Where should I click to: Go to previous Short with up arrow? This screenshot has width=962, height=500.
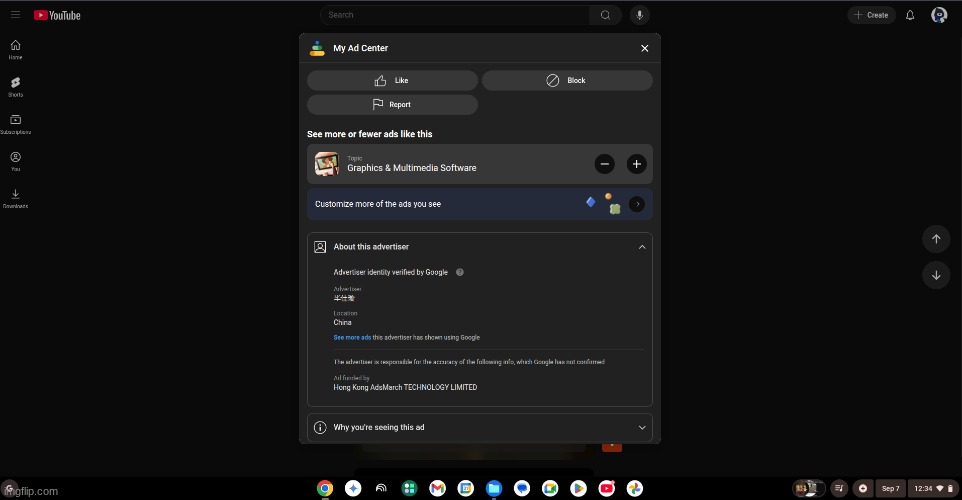point(936,239)
